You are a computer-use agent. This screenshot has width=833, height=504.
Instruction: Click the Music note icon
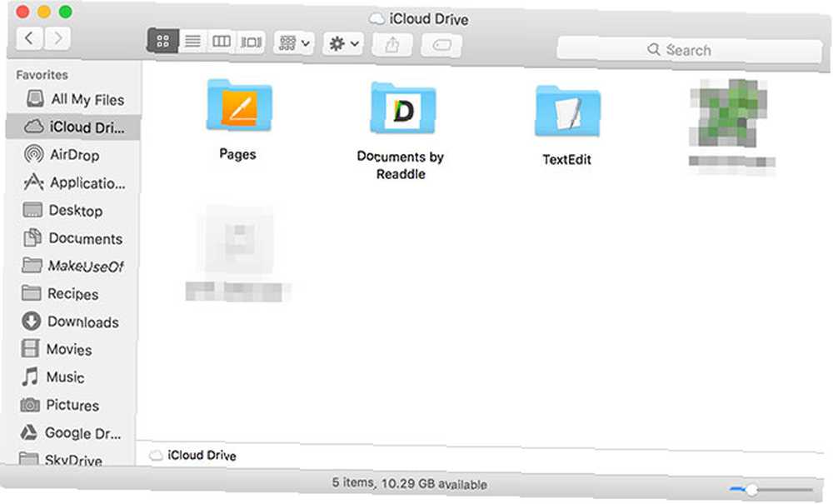coord(30,377)
